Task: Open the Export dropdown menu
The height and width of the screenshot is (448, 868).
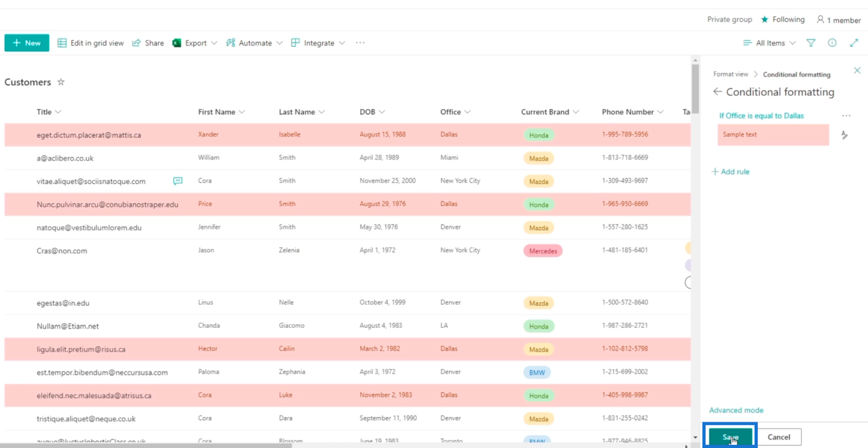Action: coord(195,43)
